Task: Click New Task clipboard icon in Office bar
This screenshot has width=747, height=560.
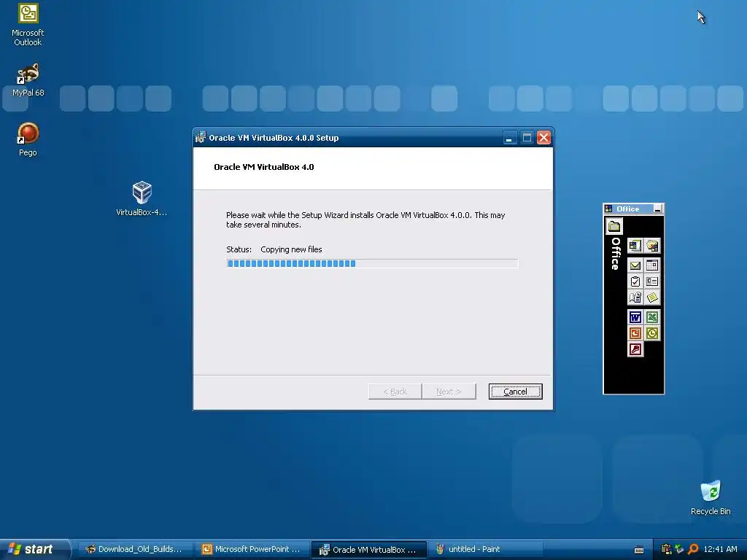Action: 635,281
